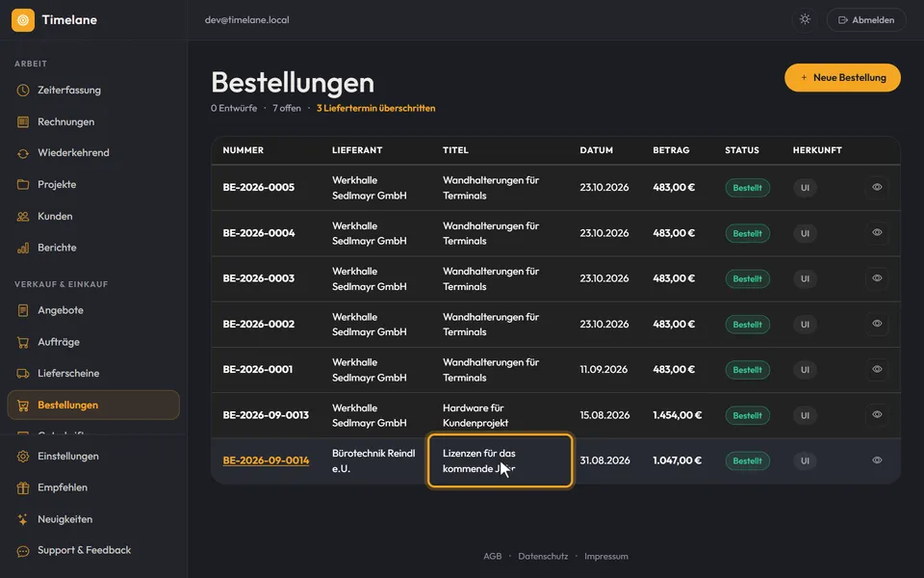The height and width of the screenshot is (578, 924).
Task: Click the Empfehlen gift icon
Action: click(23, 487)
